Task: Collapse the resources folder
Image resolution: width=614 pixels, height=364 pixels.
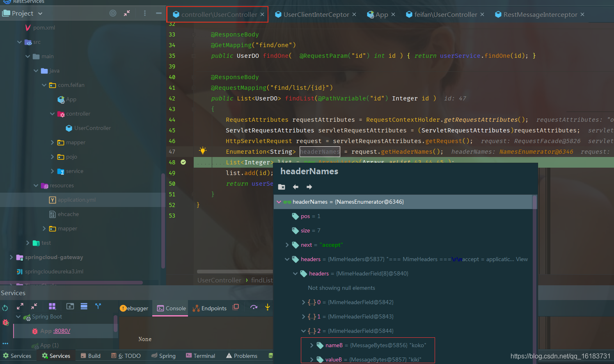Action: click(x=36, y=185)
